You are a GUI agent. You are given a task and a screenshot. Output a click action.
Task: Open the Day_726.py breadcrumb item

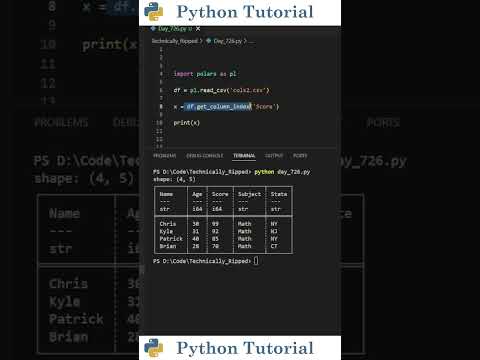tap(228, 41)
